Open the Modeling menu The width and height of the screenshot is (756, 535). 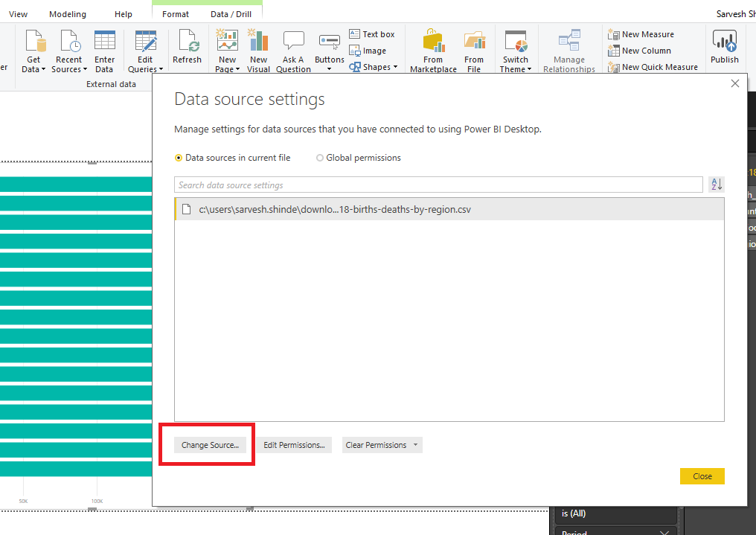tap(67, 13)
